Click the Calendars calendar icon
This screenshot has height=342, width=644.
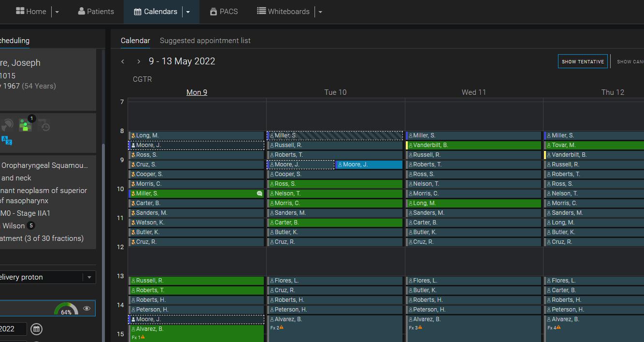click(138, 12)
